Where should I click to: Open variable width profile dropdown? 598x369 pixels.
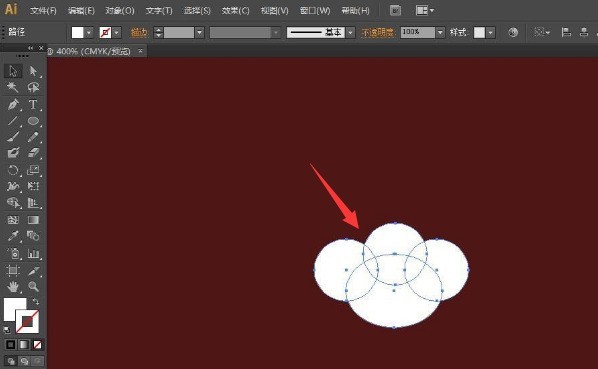tap(276, 32)
